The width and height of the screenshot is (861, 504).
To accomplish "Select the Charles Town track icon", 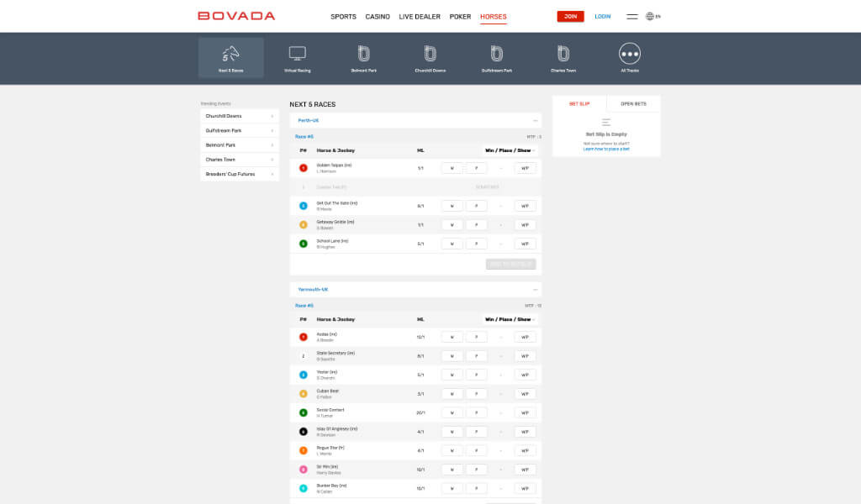I will (x=563, y=53).
